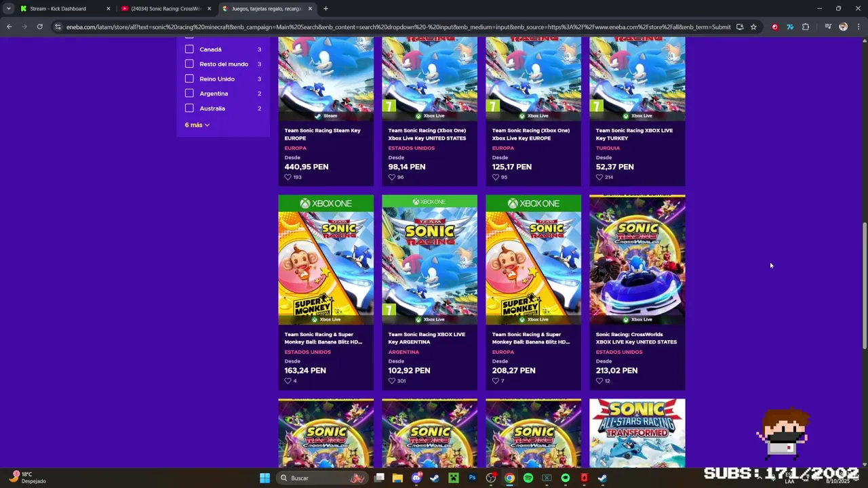The height and width of the screenshot is (488, 868).
Task: Tick the Reino Unido checkbox
Action: click(x=189, y=79)
